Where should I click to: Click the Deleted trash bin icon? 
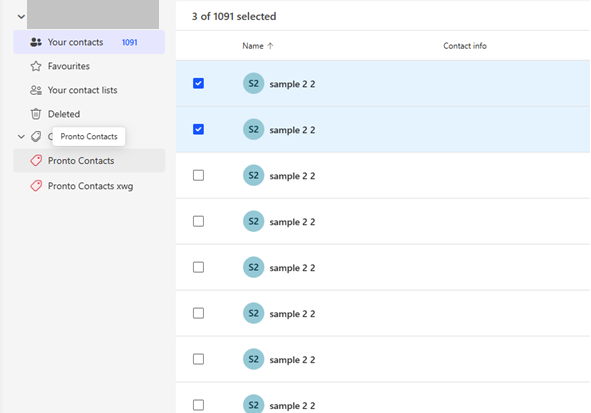pos(36,114)
